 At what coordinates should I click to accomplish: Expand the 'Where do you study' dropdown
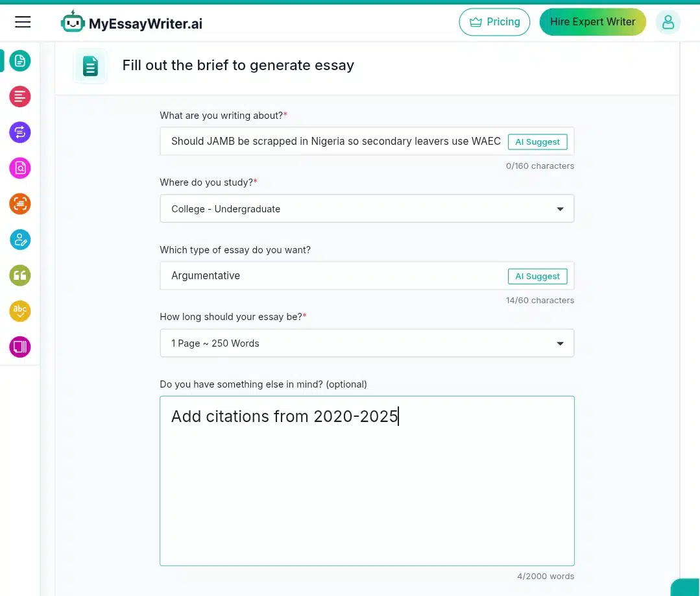coord(367,208)
